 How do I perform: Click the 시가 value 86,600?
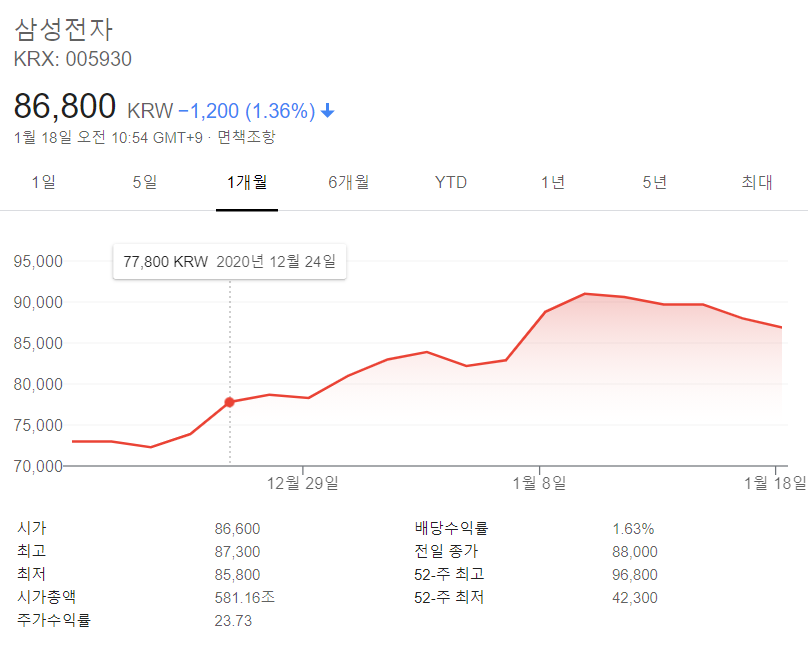coord(238,529)
